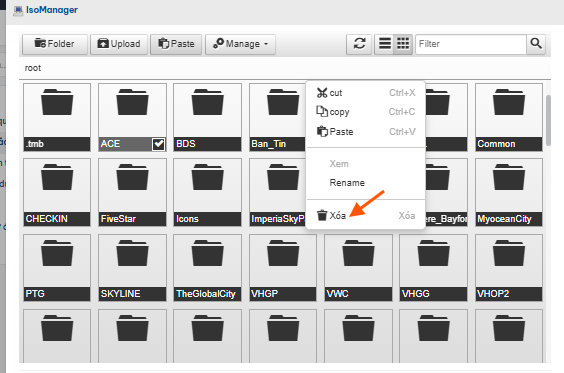Click the root breadcrumb link
Viewport: 564px width, 373px height.
pyautogui.click(x=33, y=68)
